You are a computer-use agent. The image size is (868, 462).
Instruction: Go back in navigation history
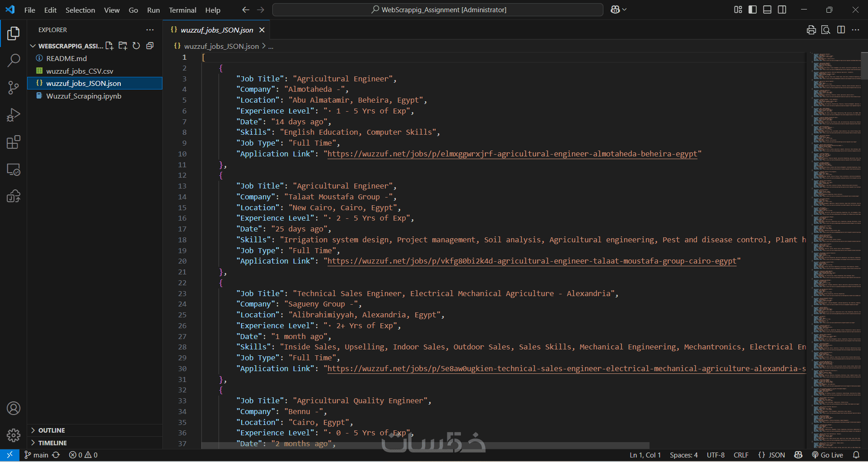pyautogui.click(x=246, y=9)
